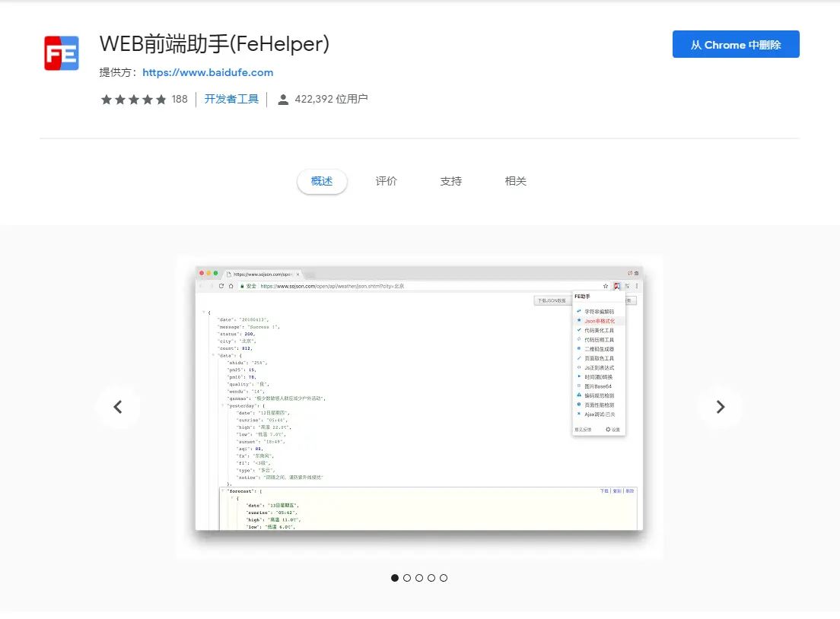The width and height of the screenshot is (840, 619).
Task: Click the home icon in the screenshot browser
Action: [231, 286]
